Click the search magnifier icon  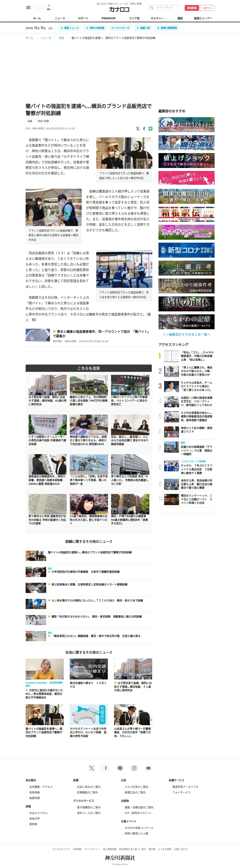(x=152, y=7)
